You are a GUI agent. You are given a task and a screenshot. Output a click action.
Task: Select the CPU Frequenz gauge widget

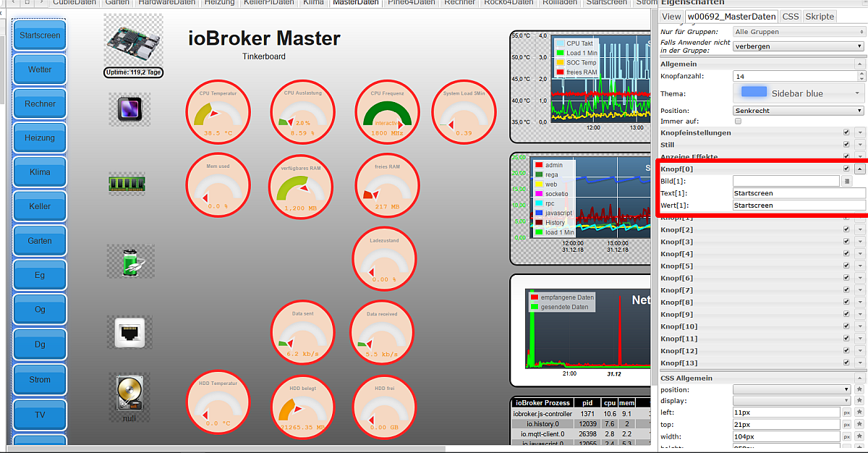pyautogui.click(x=387, y=113)
